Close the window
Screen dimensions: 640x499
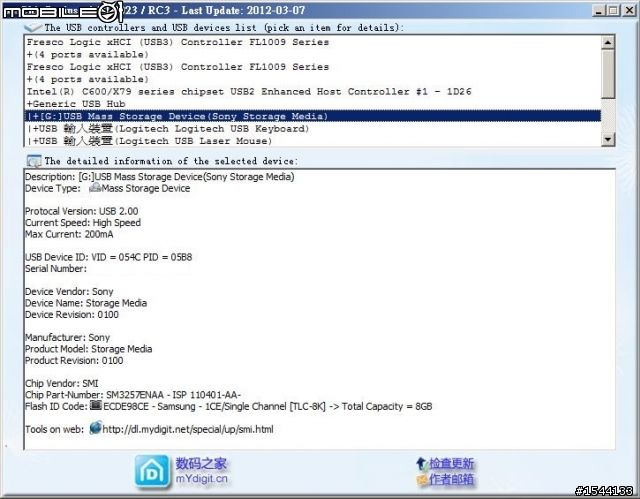coord(629,11)
